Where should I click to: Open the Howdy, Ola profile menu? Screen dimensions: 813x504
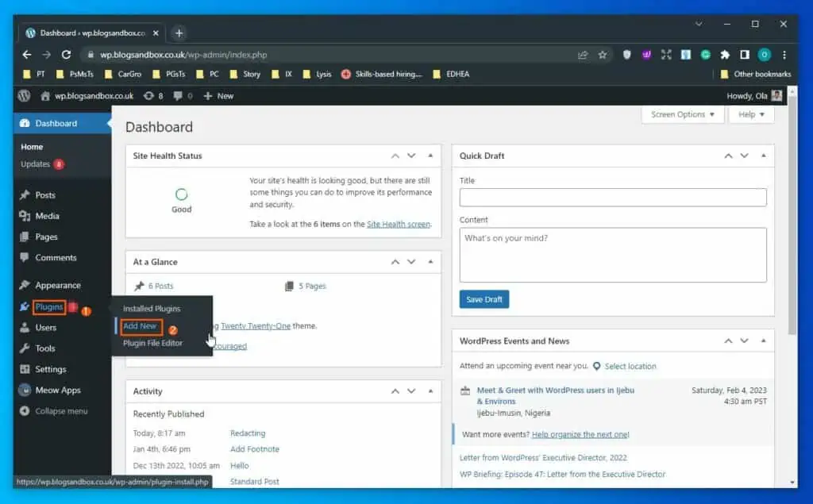(x=754, y=96)
